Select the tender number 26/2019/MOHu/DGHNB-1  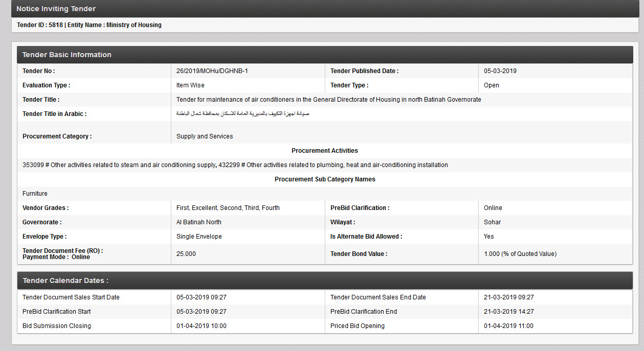[212, 71]
